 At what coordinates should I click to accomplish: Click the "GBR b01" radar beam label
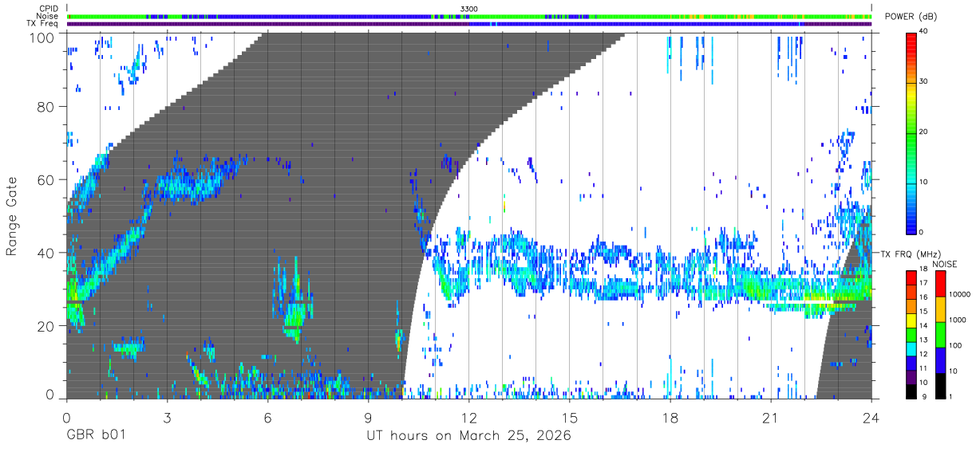coord(95,436)
